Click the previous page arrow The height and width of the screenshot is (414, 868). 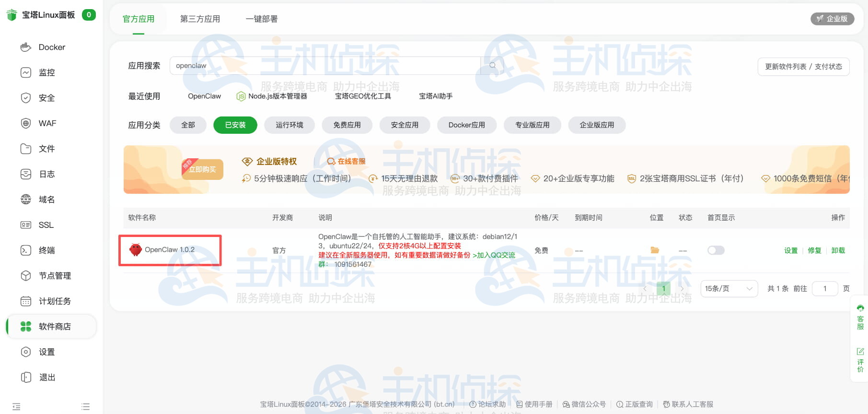645,289
